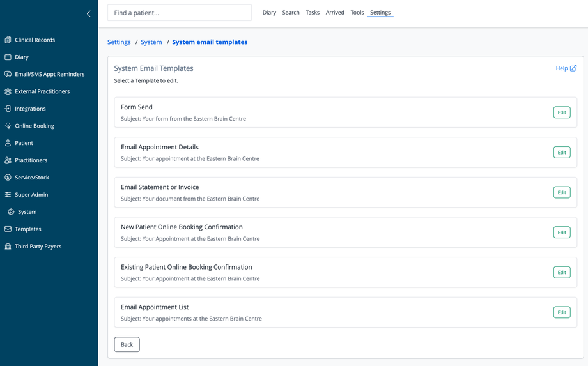
Task: Click the Integrations sidebar icon
Action: [8, 109]
